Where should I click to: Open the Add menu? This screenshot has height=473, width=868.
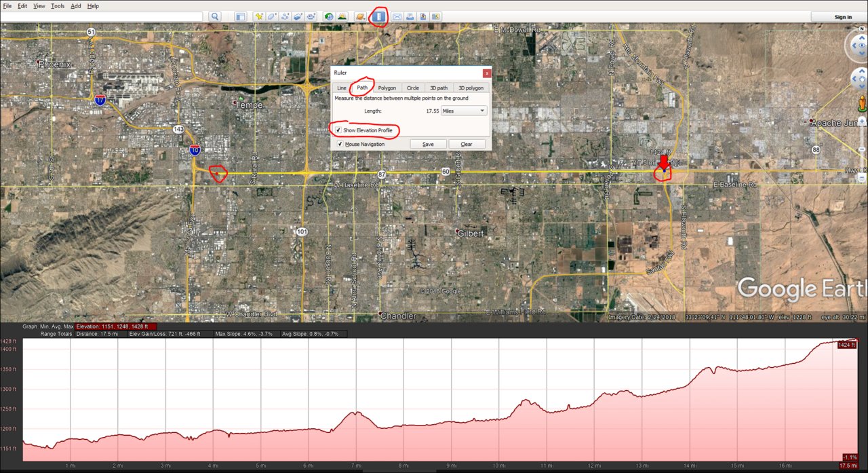point(76,5)
